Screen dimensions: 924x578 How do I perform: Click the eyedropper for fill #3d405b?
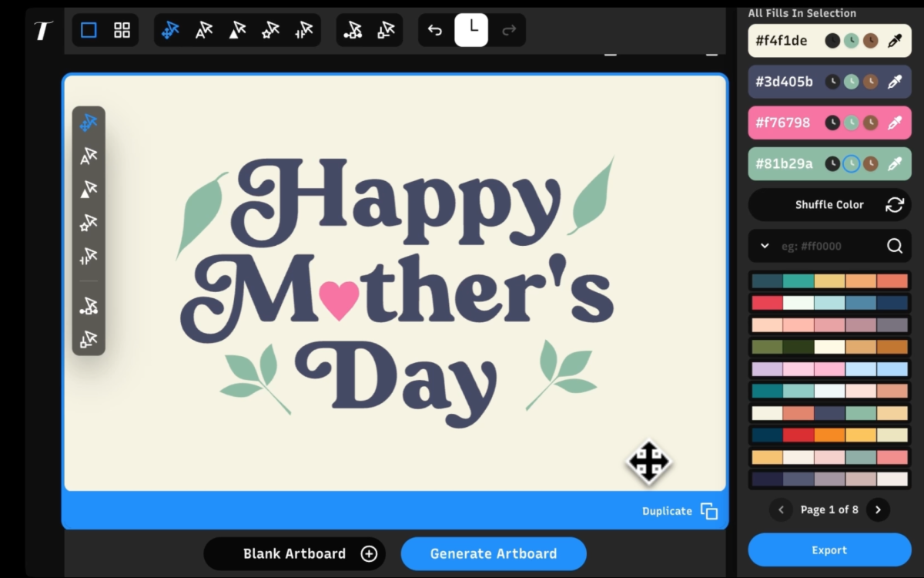(x=894, y=82)
